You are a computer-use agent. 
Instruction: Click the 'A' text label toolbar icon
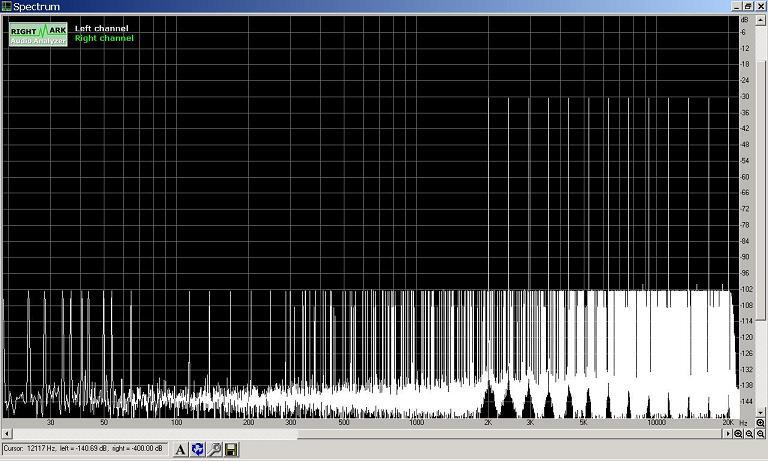[x=181, y=450]
